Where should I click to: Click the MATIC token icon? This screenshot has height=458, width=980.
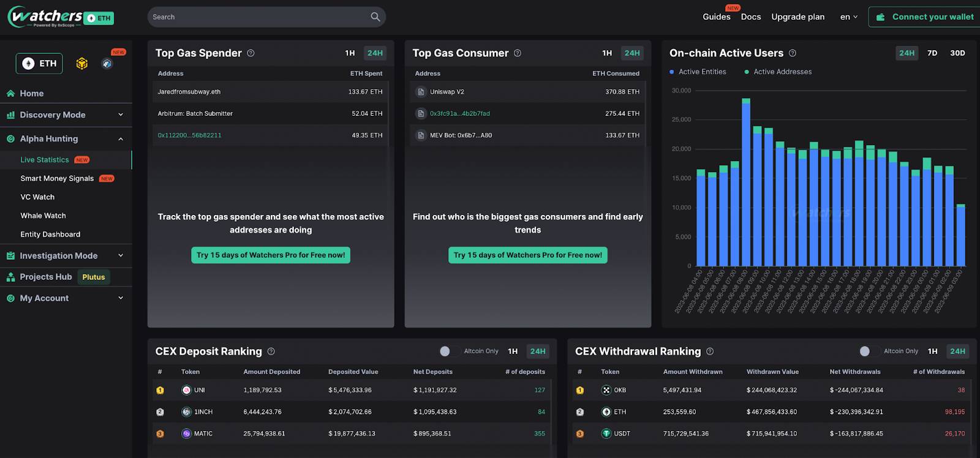[x=186, y=434]
